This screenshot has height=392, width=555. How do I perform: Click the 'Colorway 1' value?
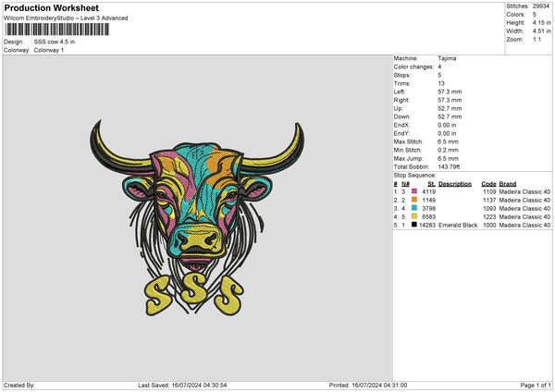49,50
